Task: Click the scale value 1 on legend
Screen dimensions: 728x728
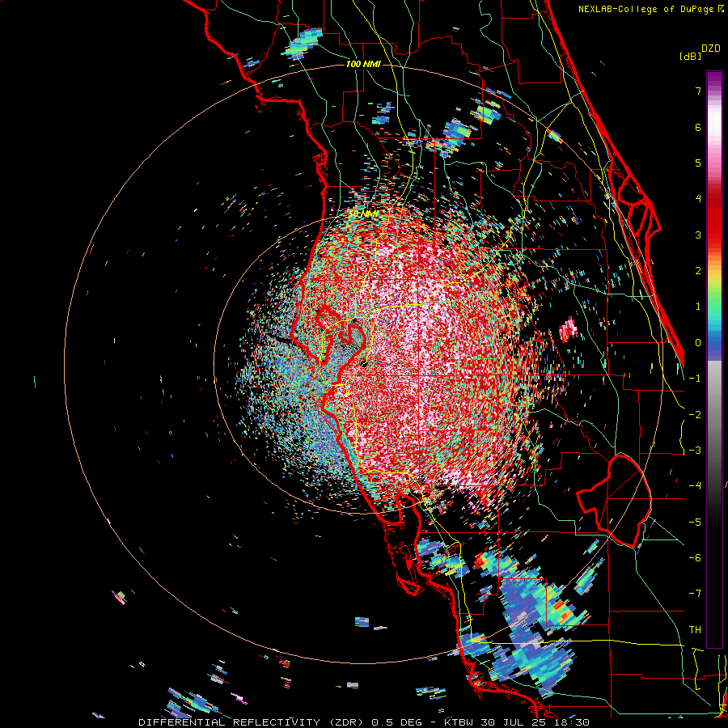Action: (x=698, y=307)
